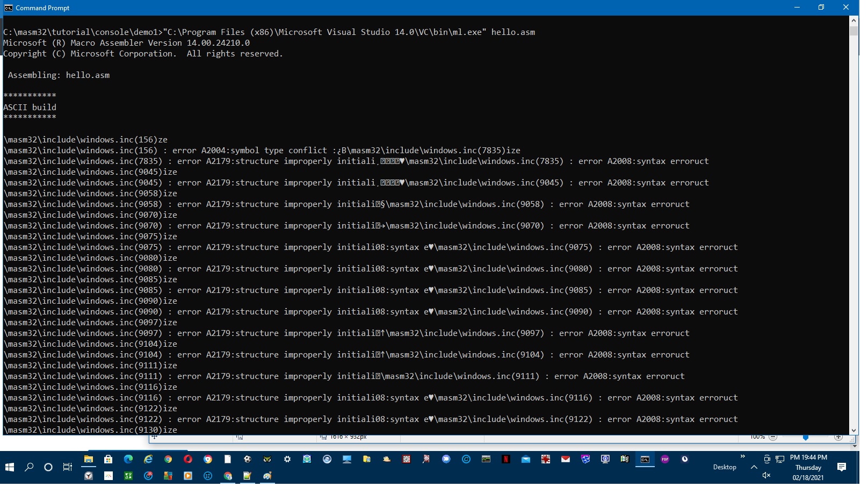
Task: Switch to Paint via its palette icon
Action: [267, 476]
